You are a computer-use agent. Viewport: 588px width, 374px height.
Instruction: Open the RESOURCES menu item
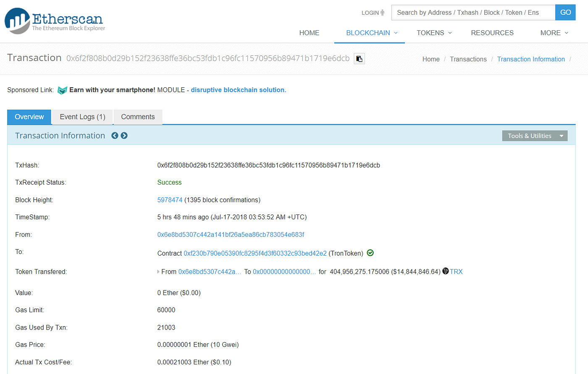pos(492,33)
